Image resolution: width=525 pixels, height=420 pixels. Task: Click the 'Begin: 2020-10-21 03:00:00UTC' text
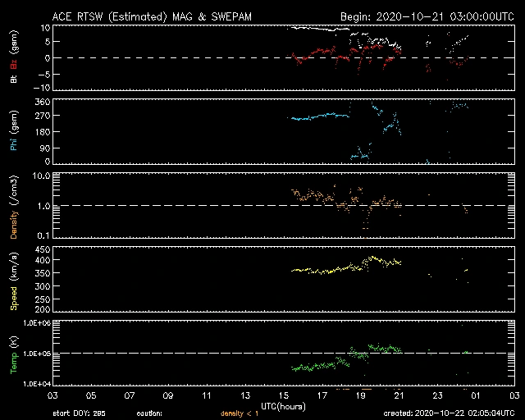(x=427, y=16)
